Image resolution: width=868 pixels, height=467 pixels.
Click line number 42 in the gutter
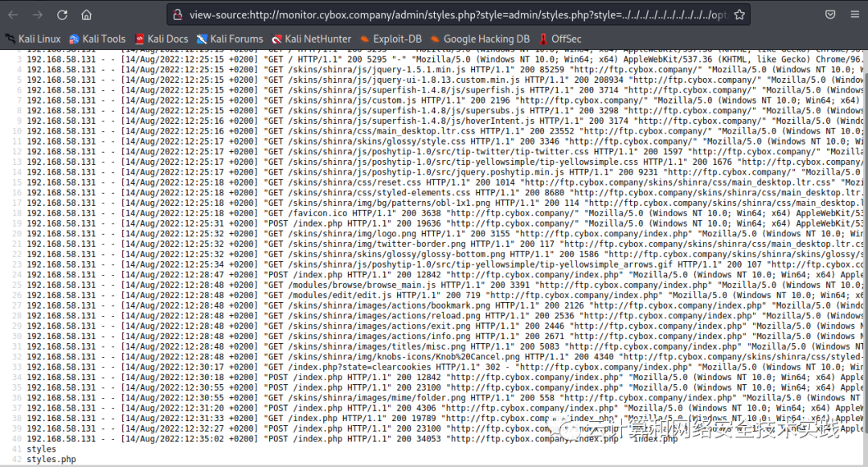click(x=17, y=459)
